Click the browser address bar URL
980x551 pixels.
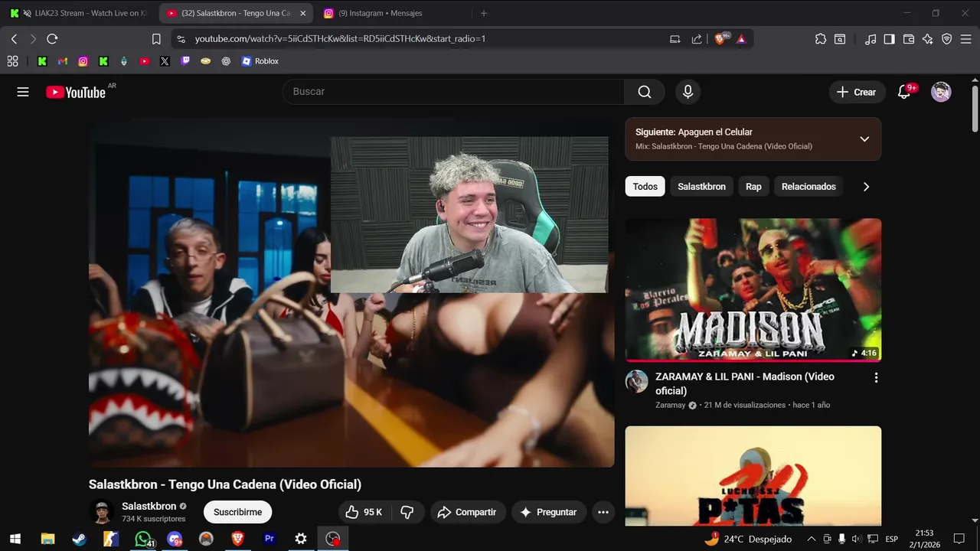pyautogui.click(x=340, y=38)
